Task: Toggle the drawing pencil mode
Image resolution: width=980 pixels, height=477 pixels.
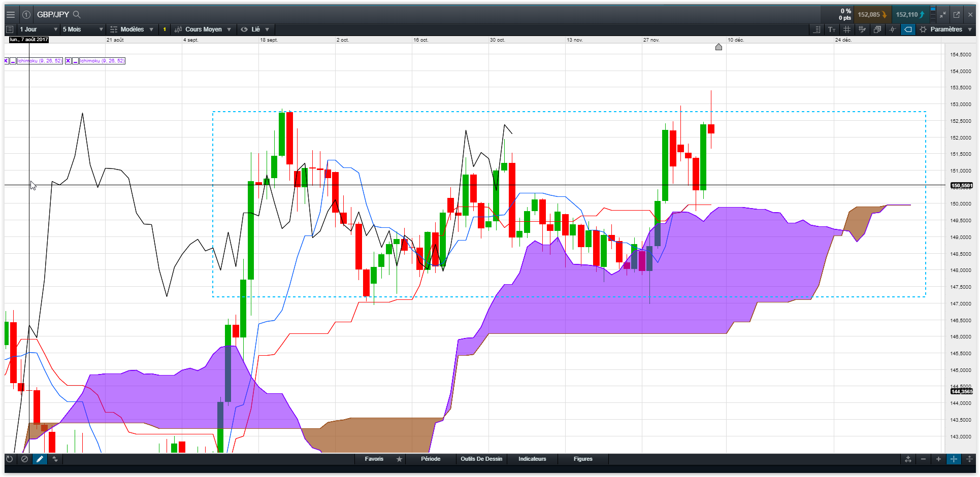Action: 40,459
